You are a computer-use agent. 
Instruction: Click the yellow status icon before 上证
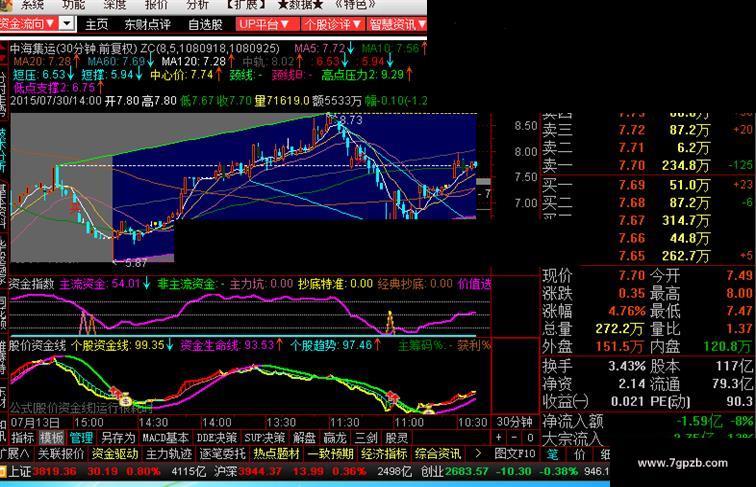click(x=3, y=471)
